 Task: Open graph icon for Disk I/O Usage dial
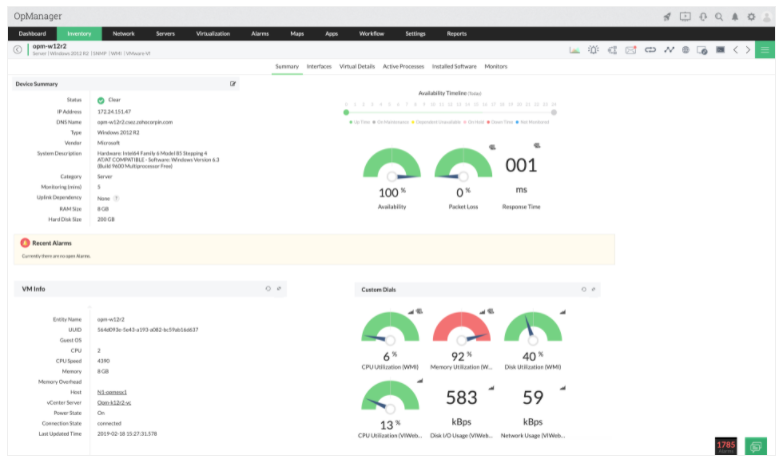tap(492, 388)
